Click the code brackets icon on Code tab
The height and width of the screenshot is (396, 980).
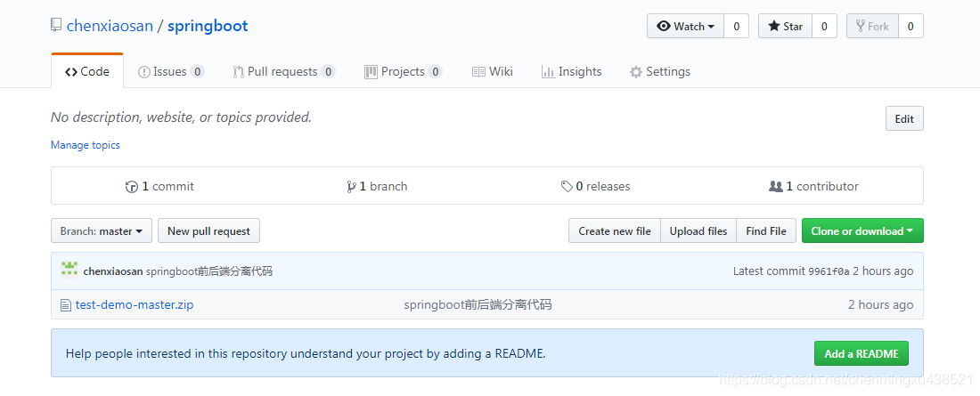70,72
